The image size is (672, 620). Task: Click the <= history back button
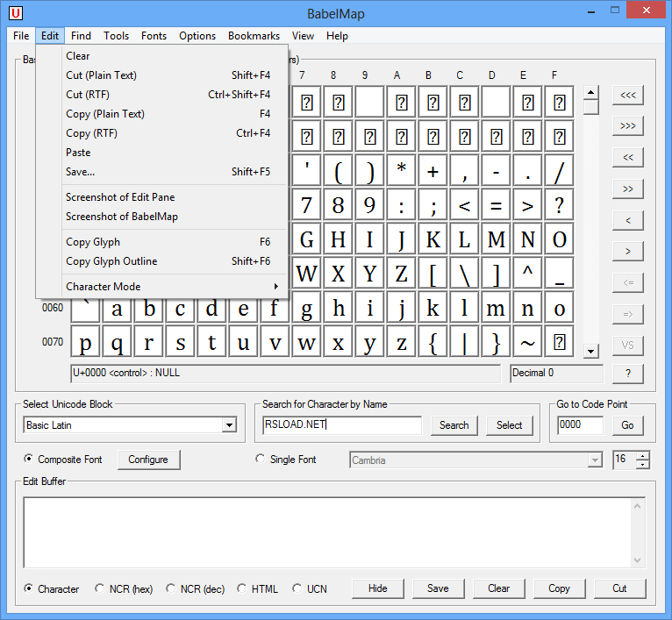tap(628, 282)
